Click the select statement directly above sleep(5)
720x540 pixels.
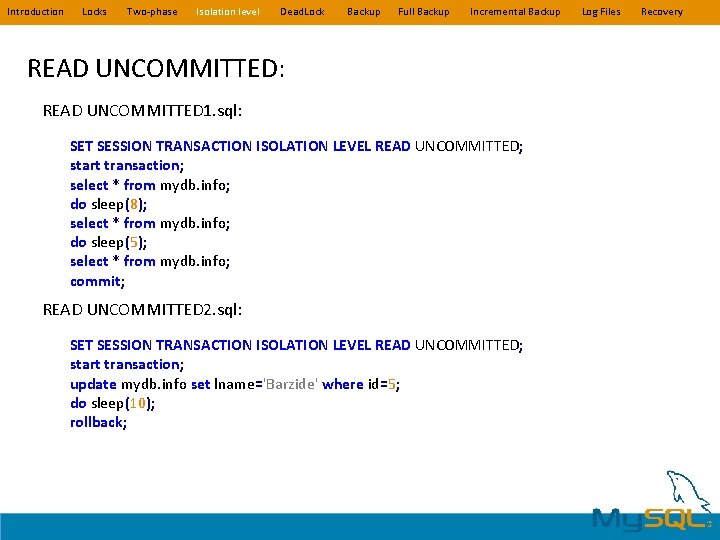click(150, 223)
